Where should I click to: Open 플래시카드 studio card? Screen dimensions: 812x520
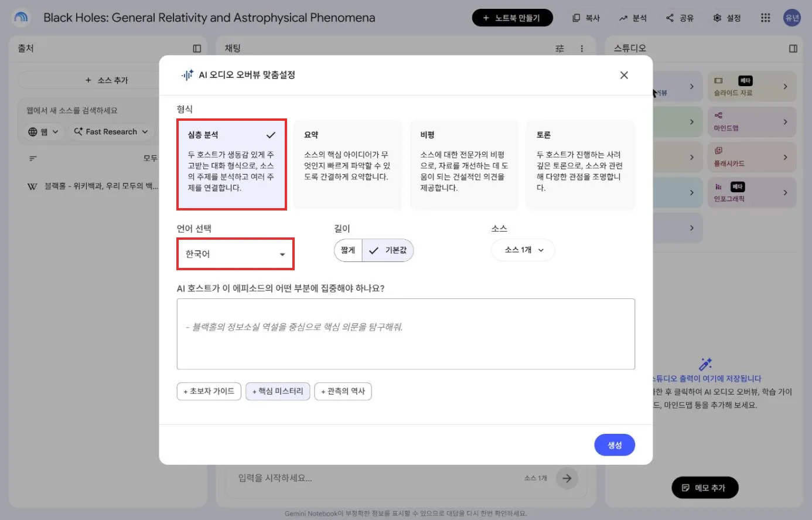tap(752, 157)
